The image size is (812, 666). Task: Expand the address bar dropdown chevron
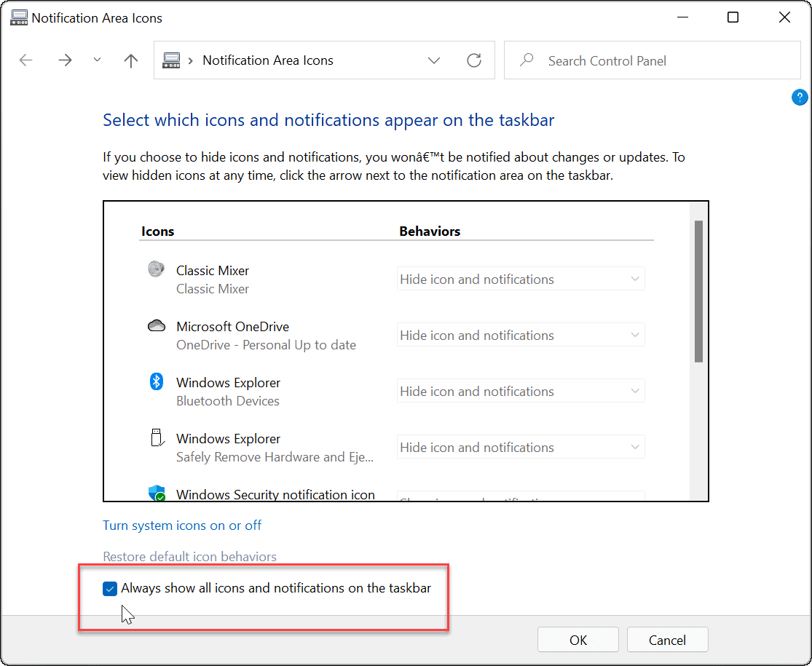(434, 60)
